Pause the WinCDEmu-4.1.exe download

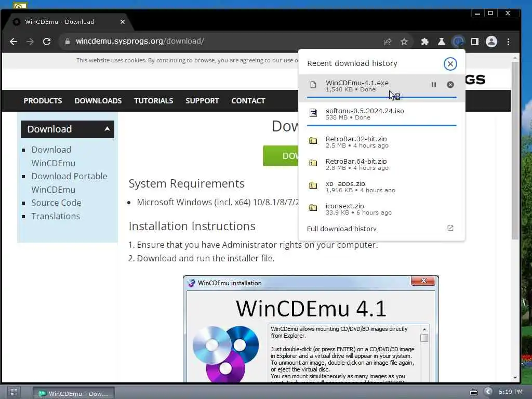coord(434,85)
